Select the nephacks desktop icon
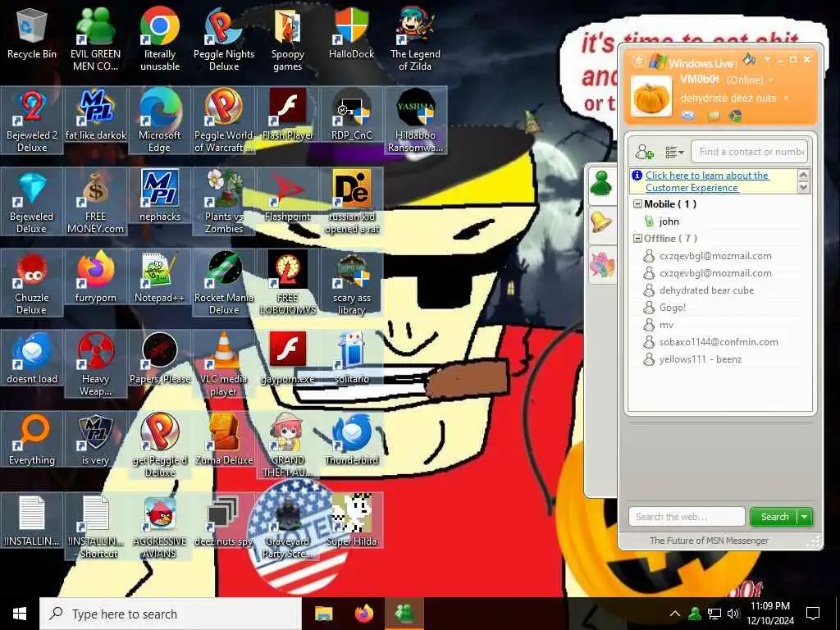840x630 pixels. tap(160, 197)
